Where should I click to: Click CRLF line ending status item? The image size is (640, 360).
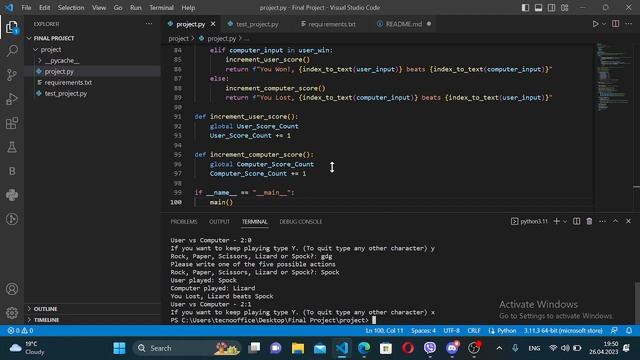click(473, 331)
